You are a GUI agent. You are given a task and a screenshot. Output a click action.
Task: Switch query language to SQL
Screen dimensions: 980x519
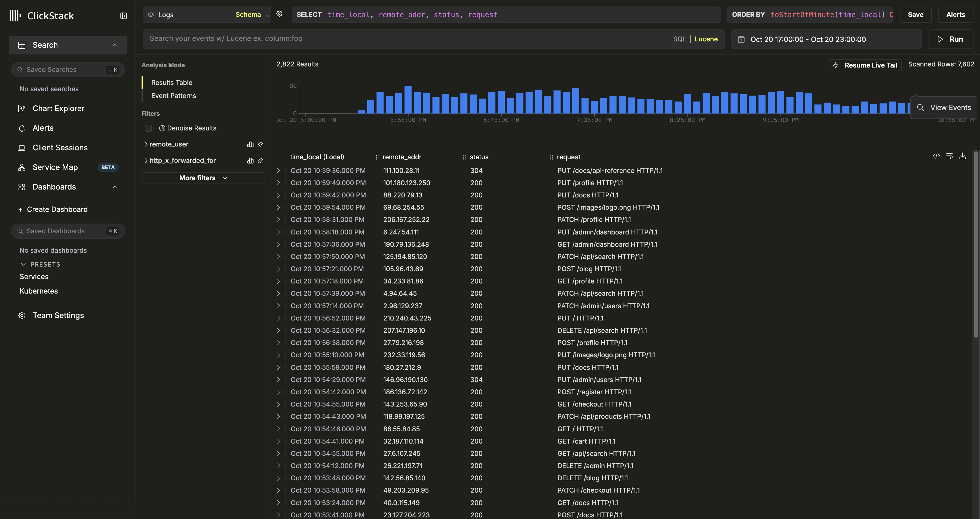[679, 38]
